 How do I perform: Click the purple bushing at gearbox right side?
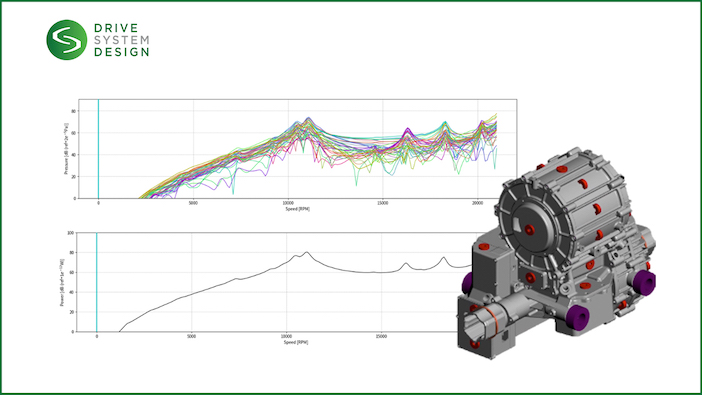(644, 283)
